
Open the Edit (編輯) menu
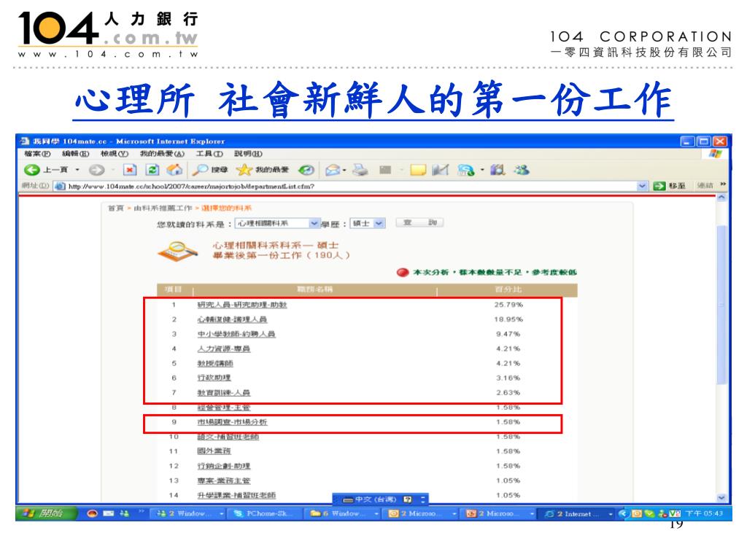click(x=75, y=154)
